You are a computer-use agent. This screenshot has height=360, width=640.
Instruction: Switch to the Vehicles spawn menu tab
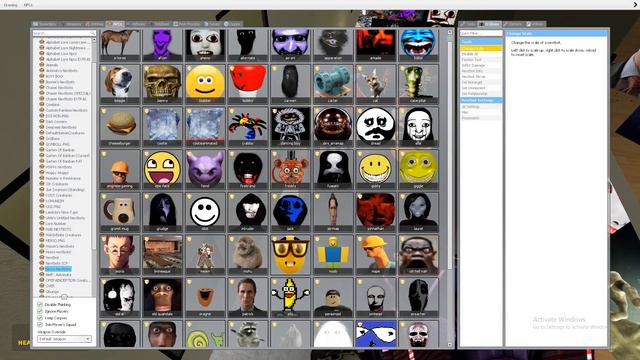136,24
